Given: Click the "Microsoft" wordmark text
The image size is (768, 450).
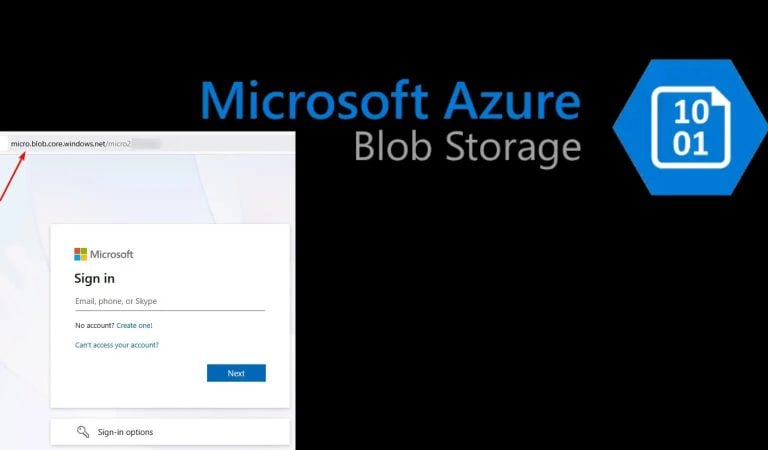Looking at the screenshot, I should pyautogui.click(x=111, y=254).
